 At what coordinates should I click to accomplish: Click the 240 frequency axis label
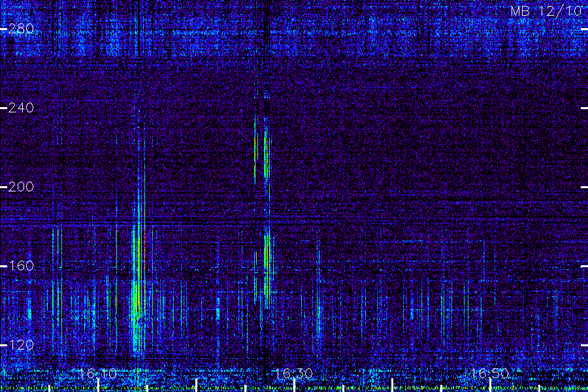[x=21, y=108]
